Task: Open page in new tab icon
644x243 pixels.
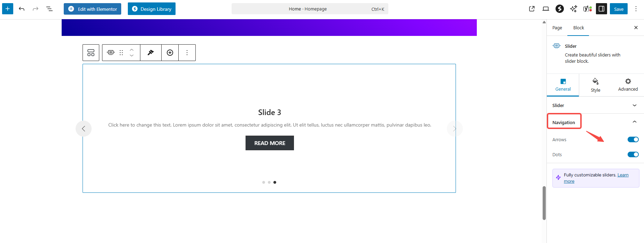Action: pyautogui.click(x=532, y=9)
